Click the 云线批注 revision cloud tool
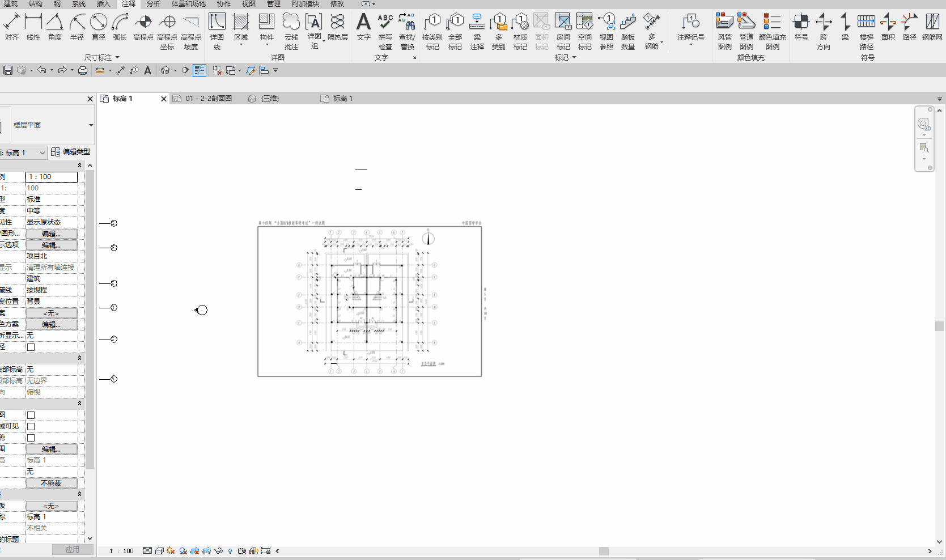The width and height of the screenshot is (946, 560). click(x=291, y=32)
